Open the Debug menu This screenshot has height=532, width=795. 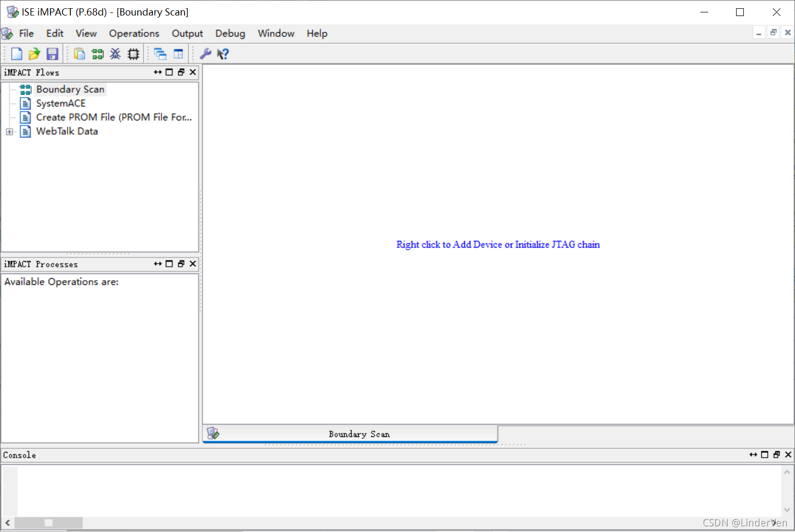[x=230, y=34]
